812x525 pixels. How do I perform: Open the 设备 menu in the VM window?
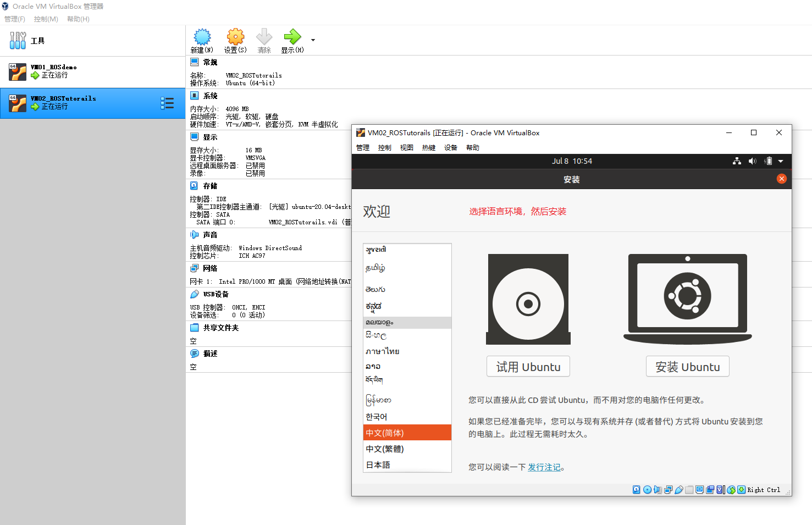click(450, 147)
